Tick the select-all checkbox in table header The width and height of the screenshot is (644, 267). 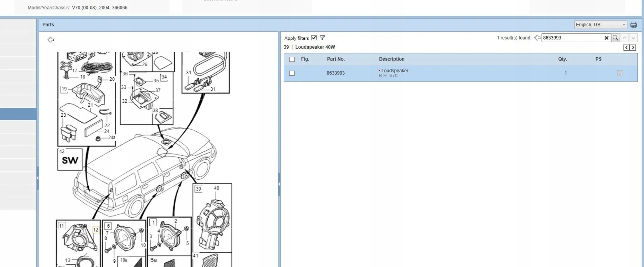pos(292,59)
